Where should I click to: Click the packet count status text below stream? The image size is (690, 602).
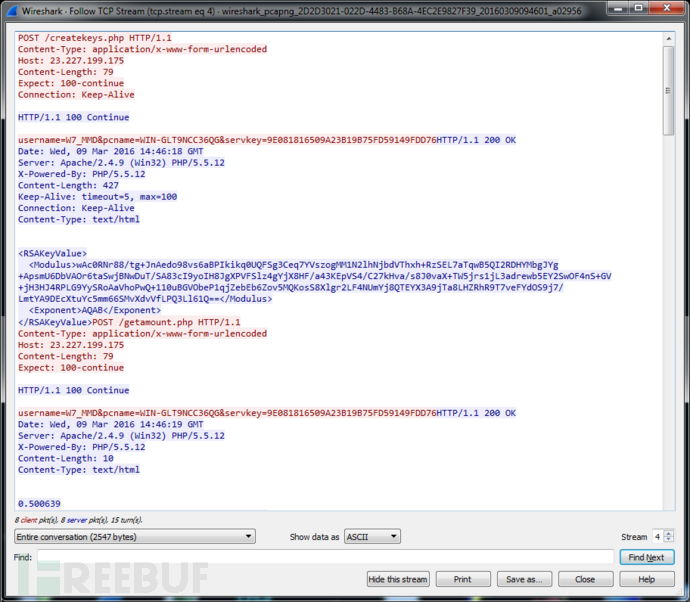78,520
